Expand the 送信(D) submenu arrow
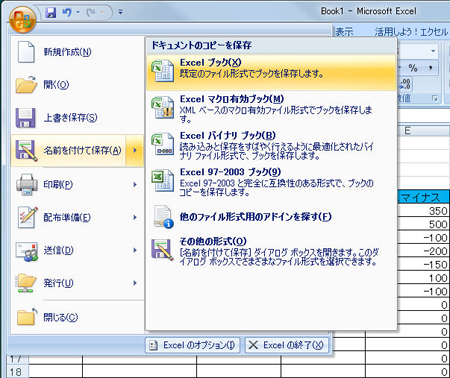This screenshot has width=450, height=378. tap(135, 250)
